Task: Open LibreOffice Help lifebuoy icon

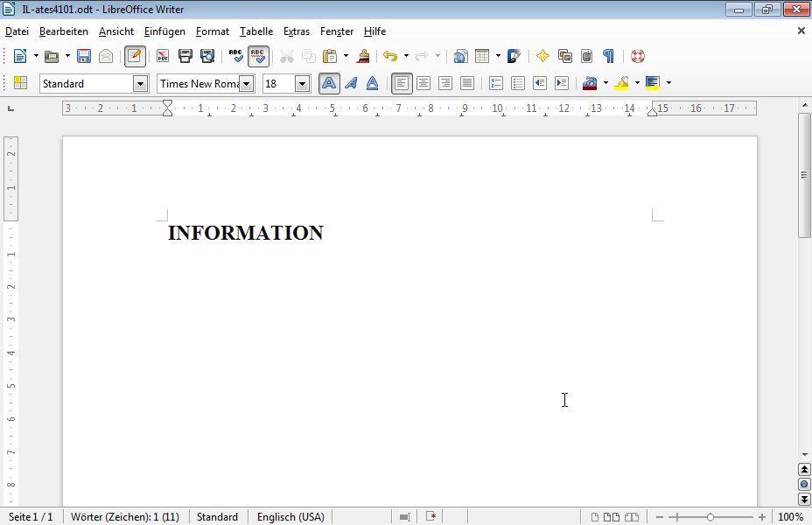Action: [x=638, y=56]
